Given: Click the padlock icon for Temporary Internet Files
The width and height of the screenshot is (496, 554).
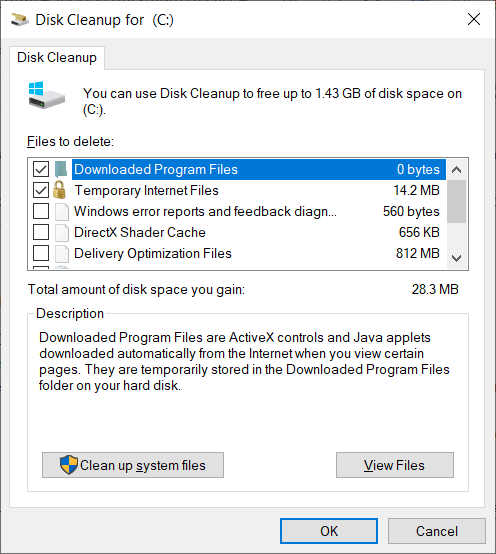Looking at the screenshot, I should click(60, 190).
